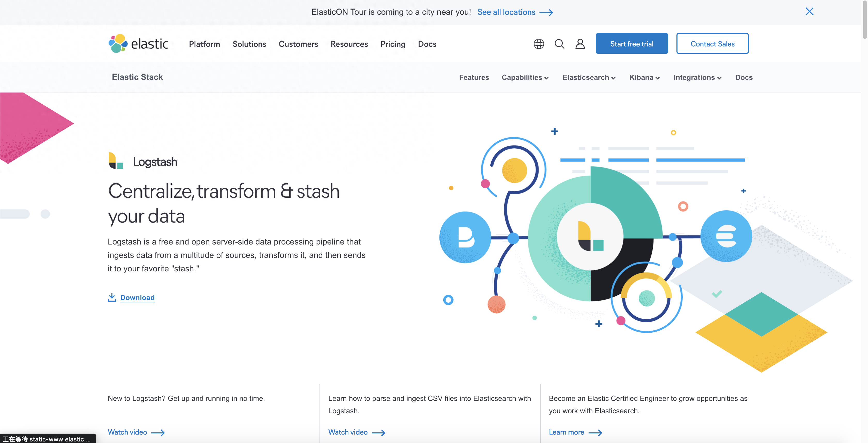Click the Elastic logo icon
Image resolution: width=868 pixels, height=443 pixels.
point(118,43)
